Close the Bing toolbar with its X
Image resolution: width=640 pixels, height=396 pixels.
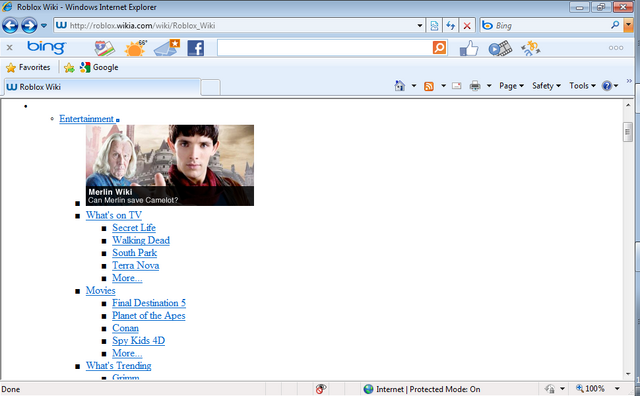tap(9, 48)
